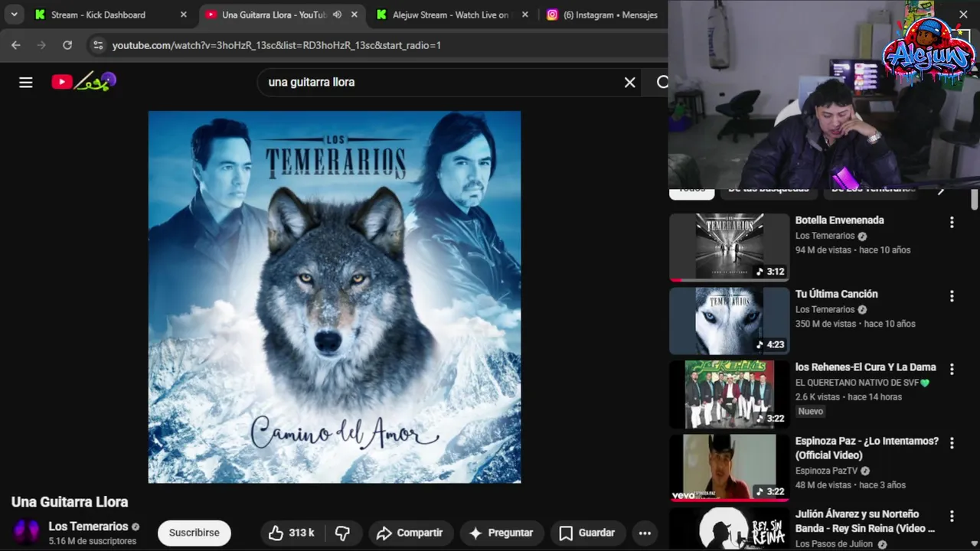Image resolution: width=980 pixels, height=551 pixels.
Task: Open Espinoza PazTV channel name
Action: click(827, 471)
